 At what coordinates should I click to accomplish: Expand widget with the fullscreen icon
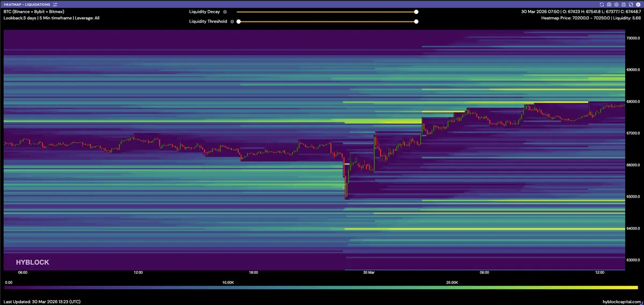tap(630, 4)
